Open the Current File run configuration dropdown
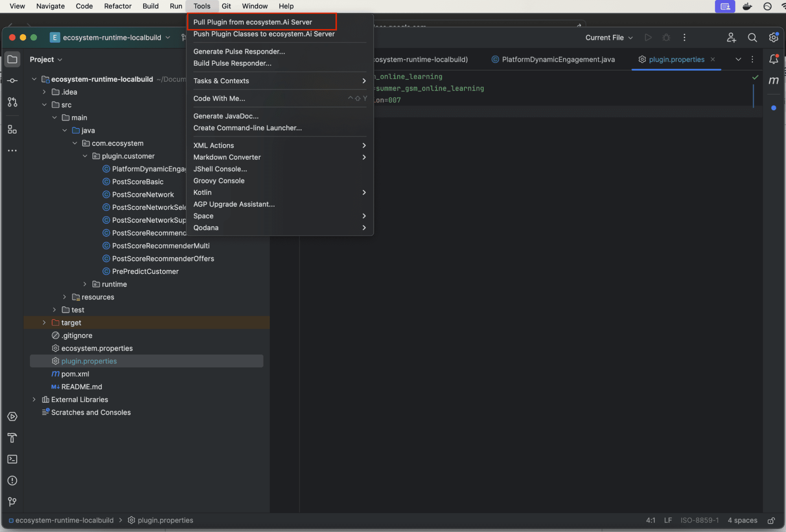Screen dimensions: 786x532 click(x=609, y=37)
